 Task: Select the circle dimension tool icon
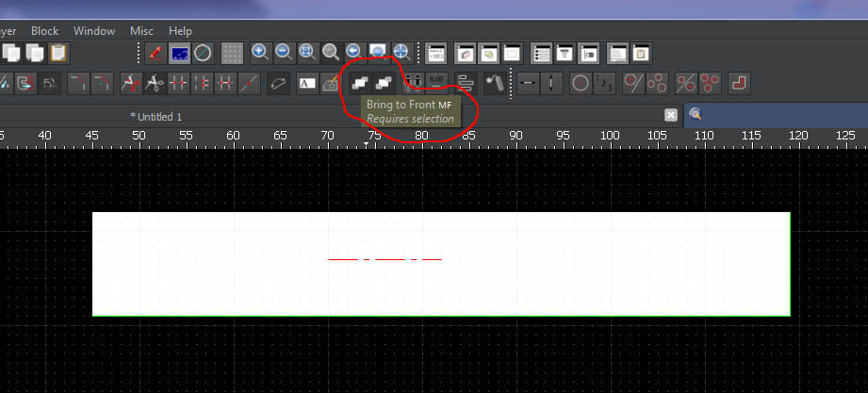[581, 83]
